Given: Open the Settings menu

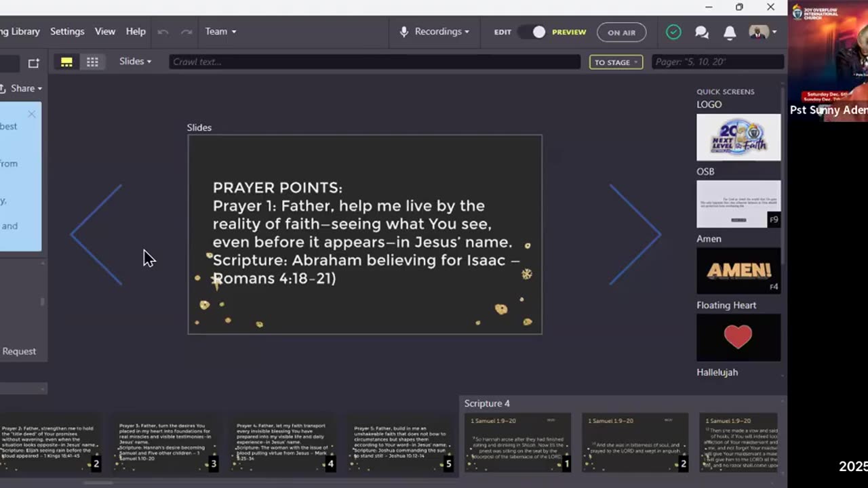Looking at the screenshot, I should coord(67,31).
